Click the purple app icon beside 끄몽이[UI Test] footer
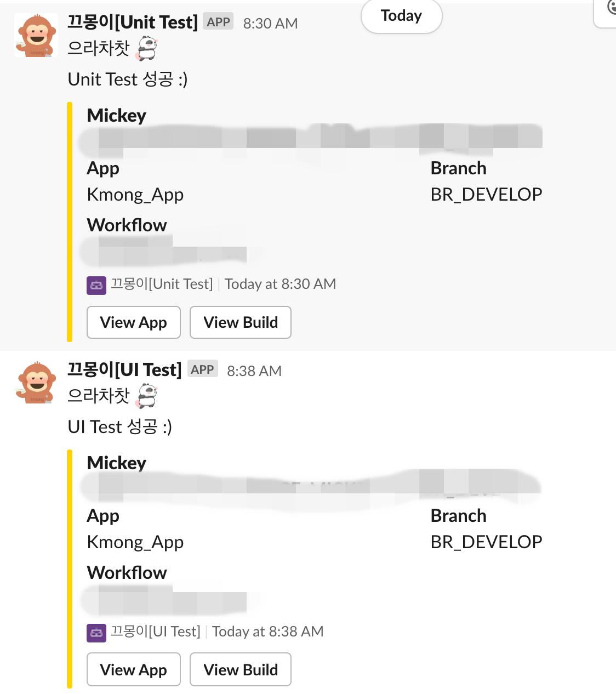The height and width of the screenshot is (694, 616). pyautogui.click(x=96, y=633)
